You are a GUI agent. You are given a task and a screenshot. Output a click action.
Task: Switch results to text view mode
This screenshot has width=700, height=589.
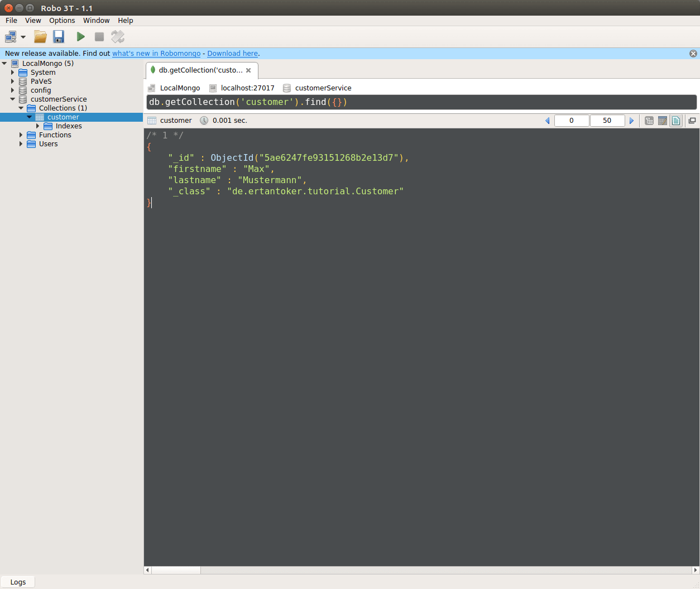coord(675,120)
